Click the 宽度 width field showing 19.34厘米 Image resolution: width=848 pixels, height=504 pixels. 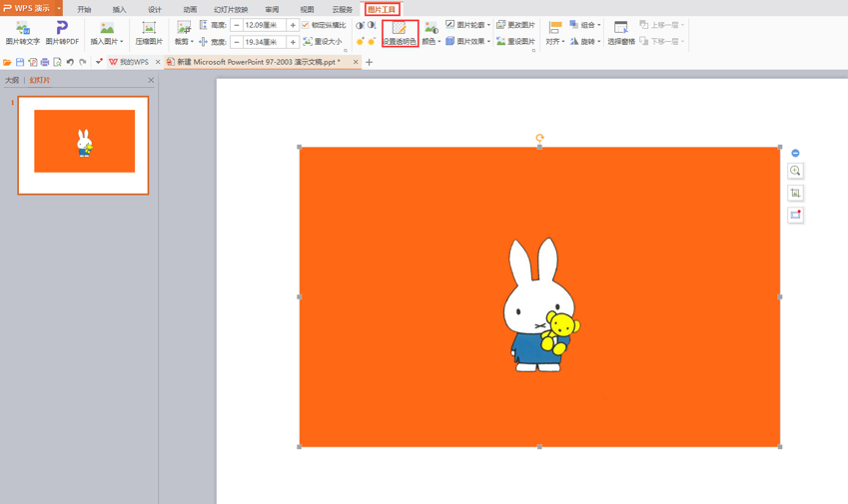[265, 42]
